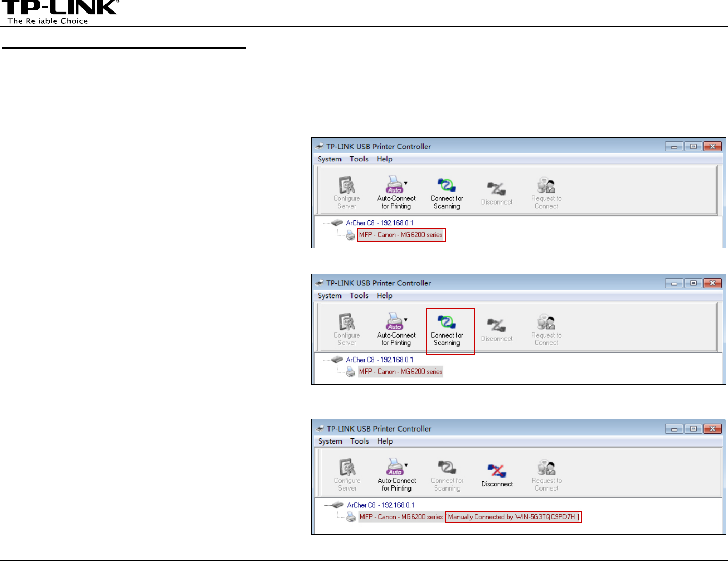Click the 'Manually Connected by WIN-5G3TQC9PD7H' status text
The image size is (728, 561).
click(x=513, y=517)
